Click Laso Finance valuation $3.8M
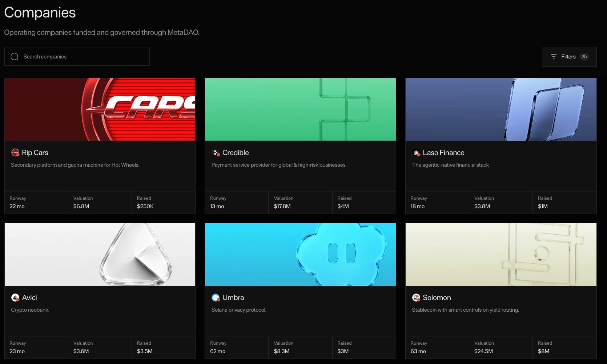Screen dimensions: 607x364 482,206
